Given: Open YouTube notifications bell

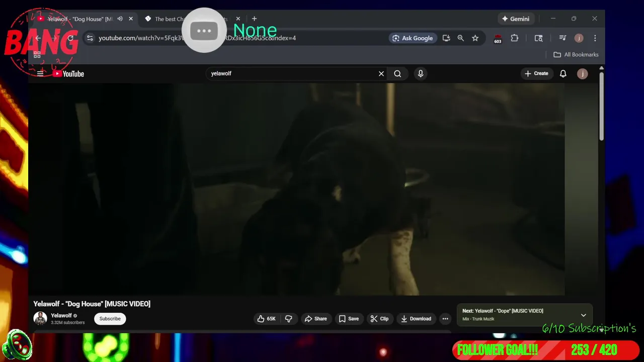Looking at the screenshot, I should tap(563, 74).
